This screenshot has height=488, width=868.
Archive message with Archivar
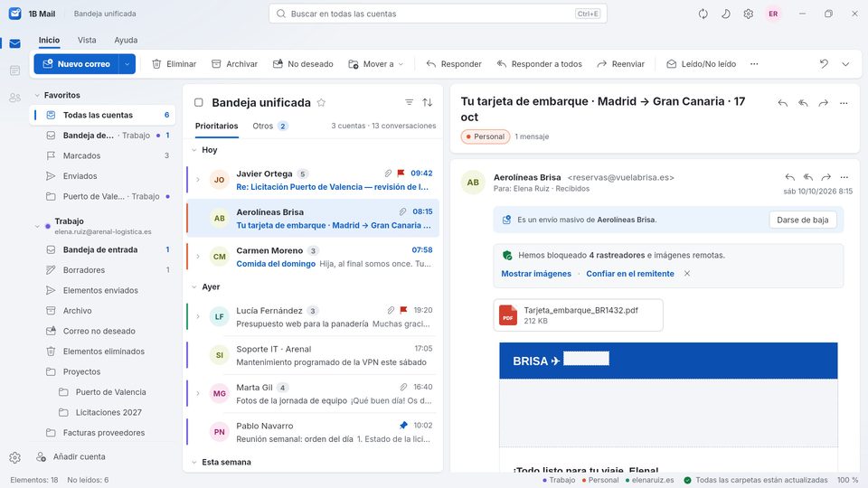(235, 64)
